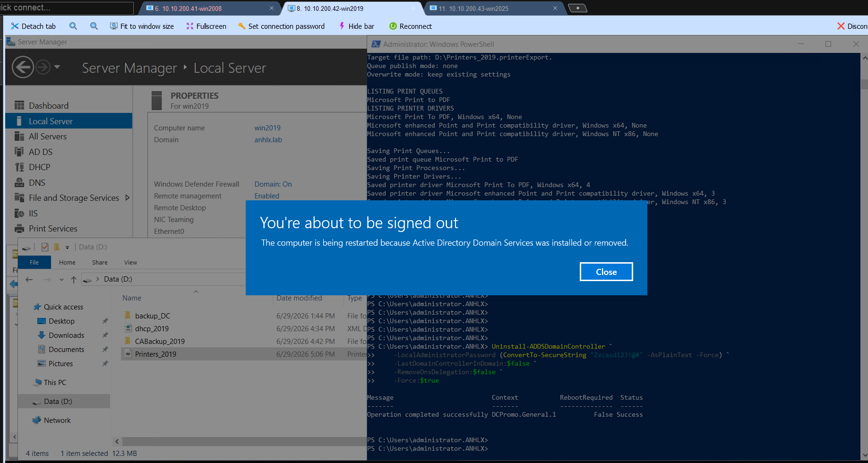Open the View ribbon tab in File Explorer
This screenshot has width=868, height=463.
[130, 262]
